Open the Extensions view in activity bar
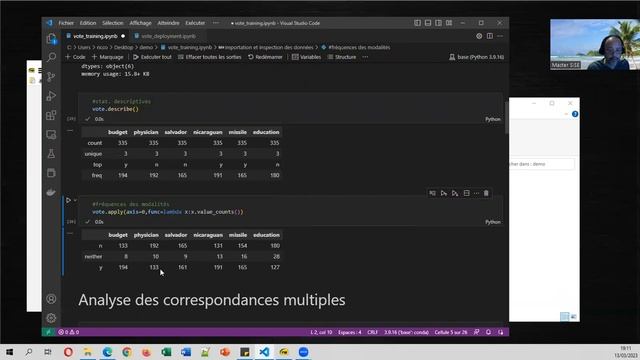The height and width of the screenshot is (360, 640). tap(51, 115)
